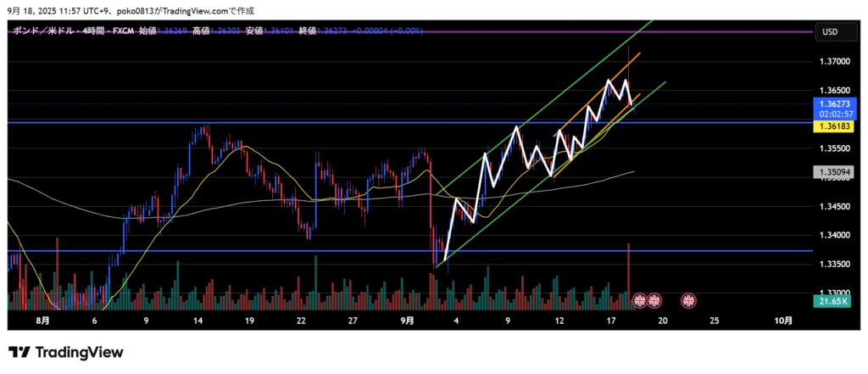The height and width of the screenshot is (374, 868).
Task: Click the 21.65 K volume label
Action: point(831,301)
